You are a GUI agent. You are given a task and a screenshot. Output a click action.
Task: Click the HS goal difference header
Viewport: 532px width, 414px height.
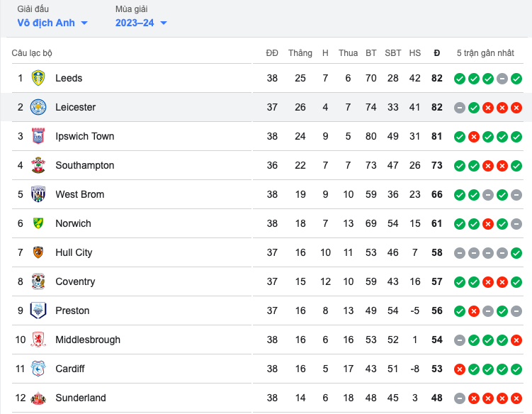(x=415, y=53)
